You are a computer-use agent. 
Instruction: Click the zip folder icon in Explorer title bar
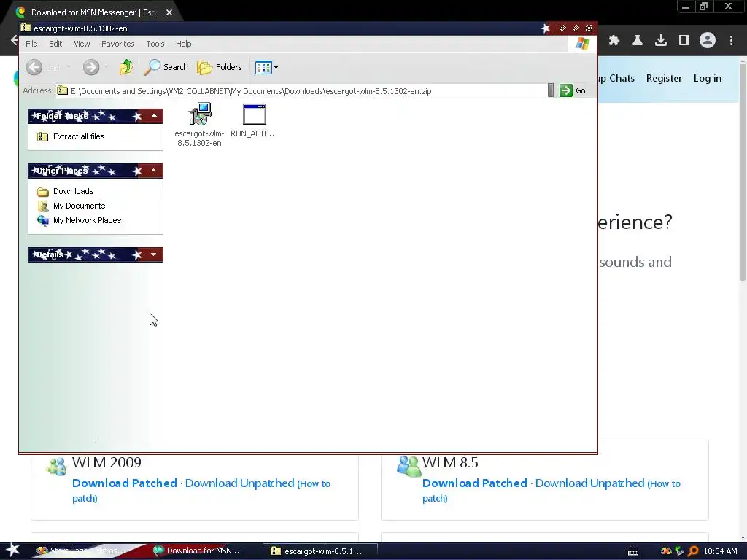point(26,28)
